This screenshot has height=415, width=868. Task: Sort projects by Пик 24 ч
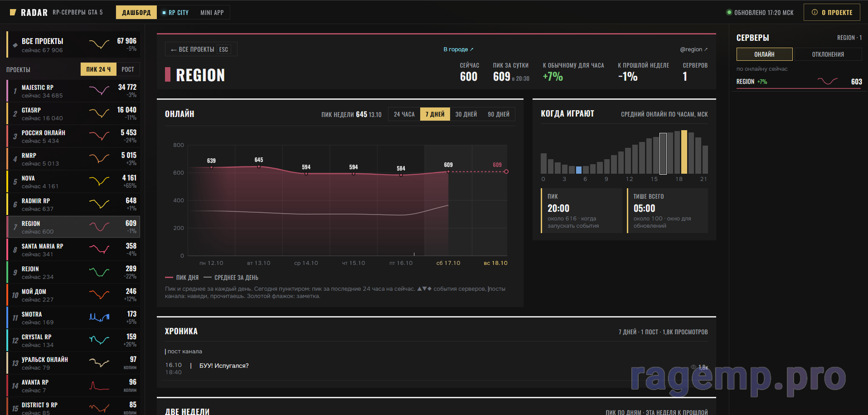(x=98, y=69)
